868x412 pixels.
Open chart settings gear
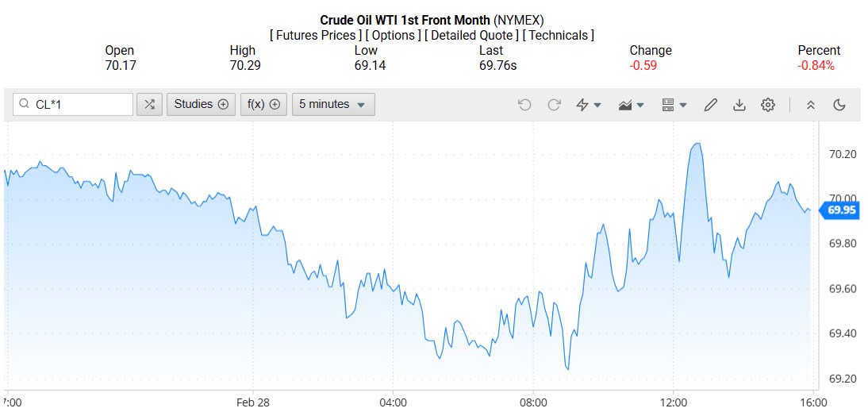(767, 104)
